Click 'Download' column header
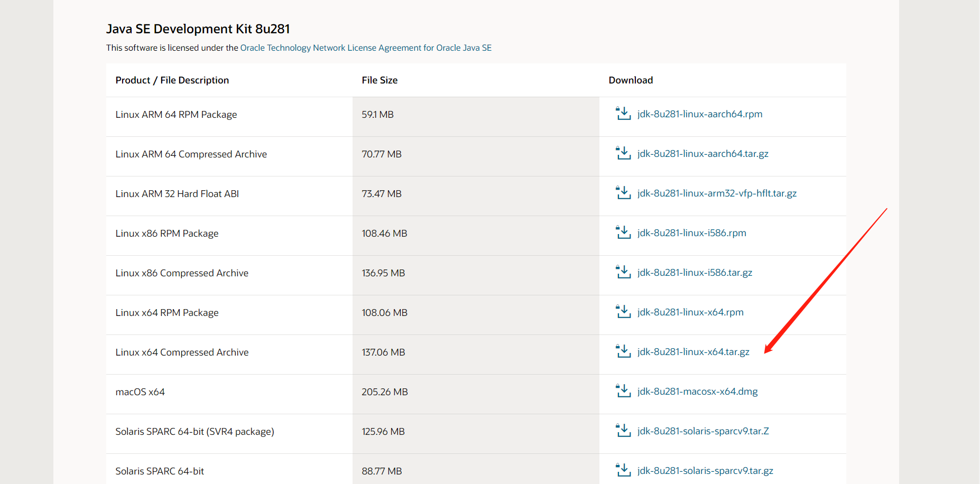Screen dimensions: 980x484 tap(631, 80)
